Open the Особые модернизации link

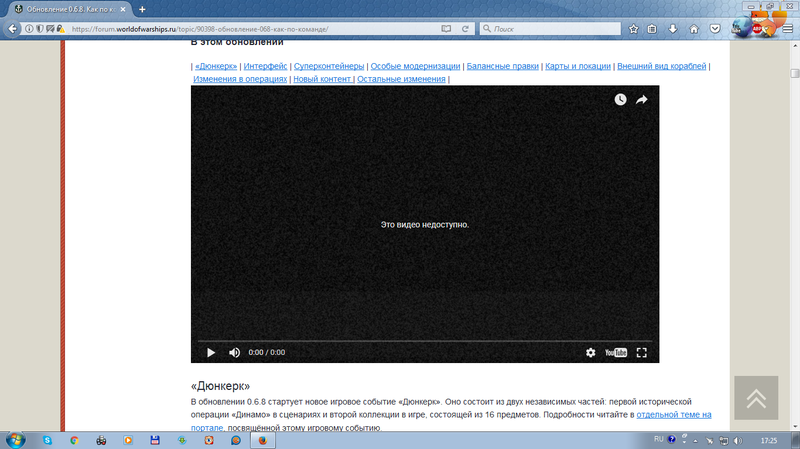pyautogui.click(x=415, y=66)
